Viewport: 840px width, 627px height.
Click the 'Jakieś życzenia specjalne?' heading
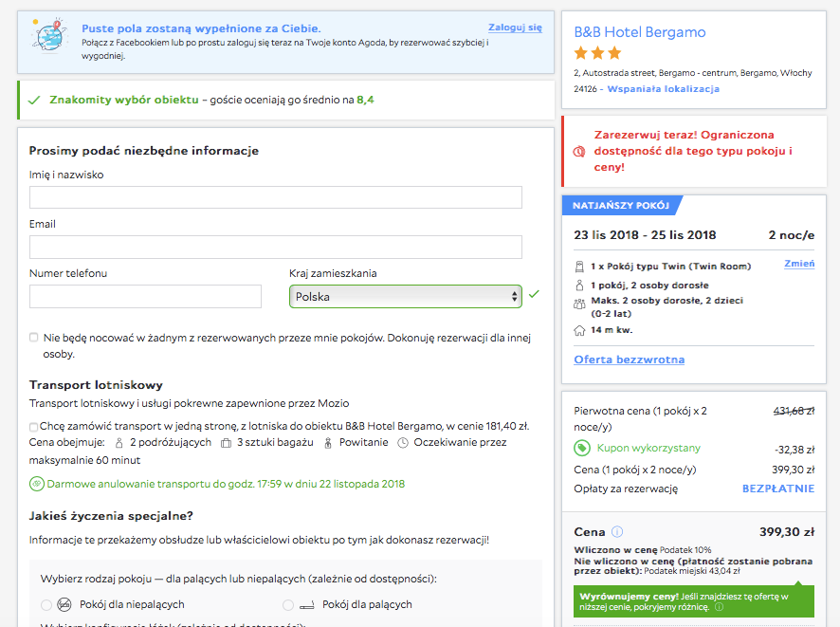click(x=111, y=516)
